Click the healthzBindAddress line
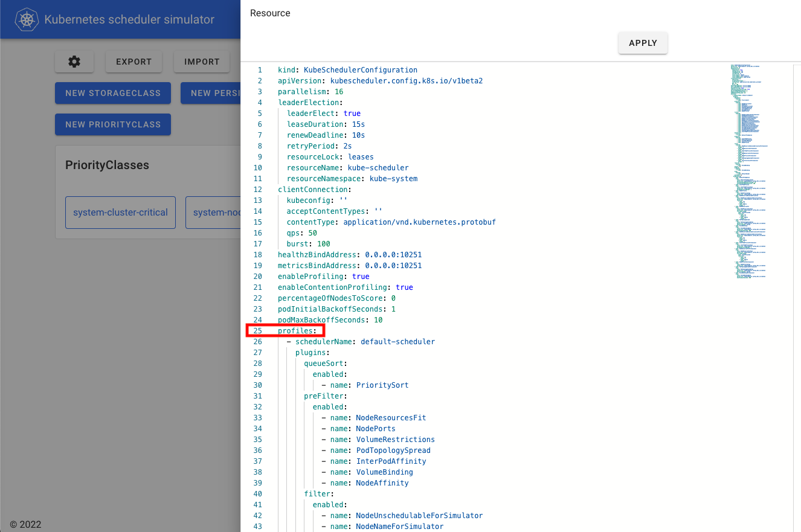 (350, 255)
